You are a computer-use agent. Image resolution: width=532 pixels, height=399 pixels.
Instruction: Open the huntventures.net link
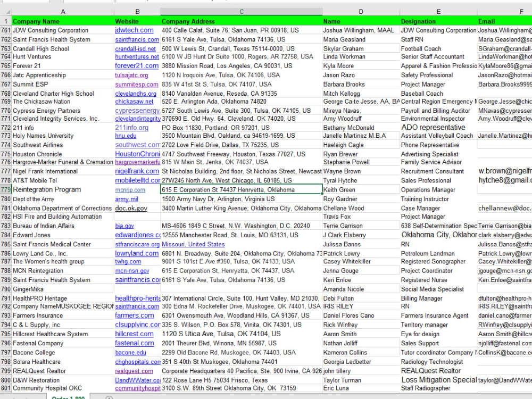tap(137, 57)
